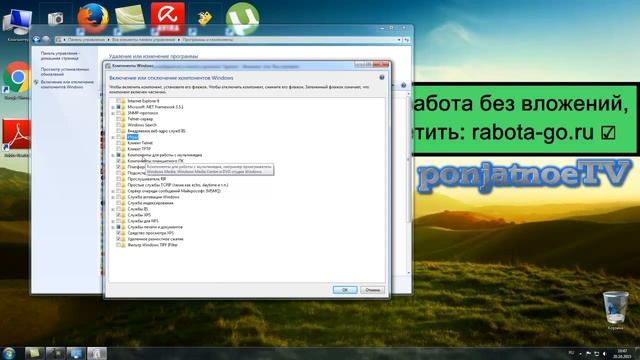
Task: Open the camera app desktop icon
Action: 56,18
